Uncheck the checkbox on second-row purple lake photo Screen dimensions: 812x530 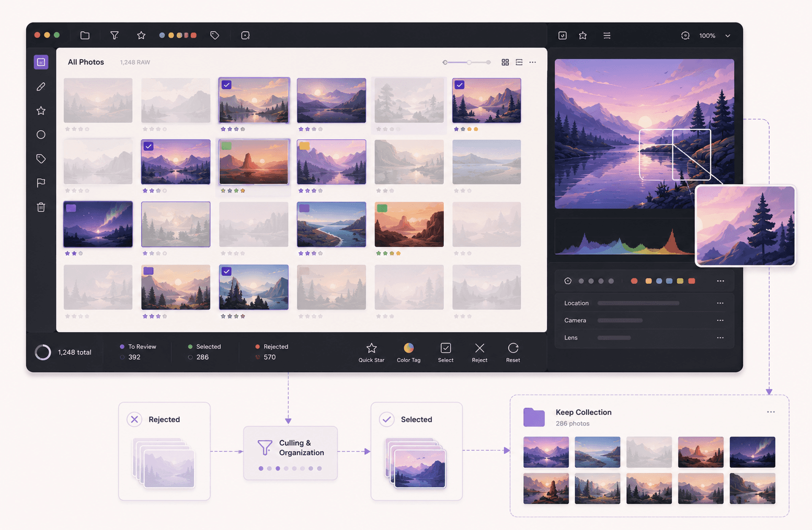pos(148,146)
